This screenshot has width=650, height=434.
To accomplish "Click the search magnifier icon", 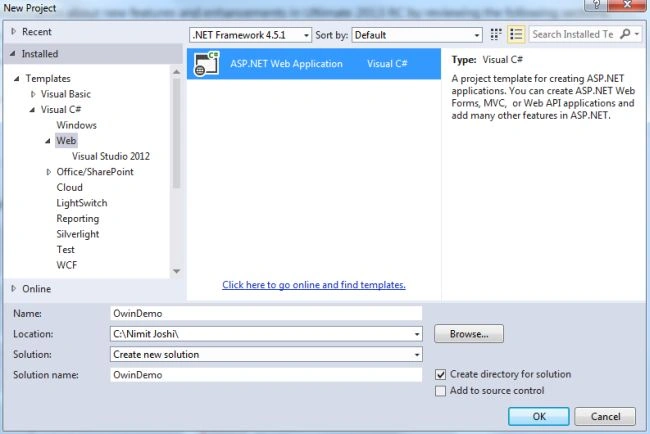I will (625, 34).
